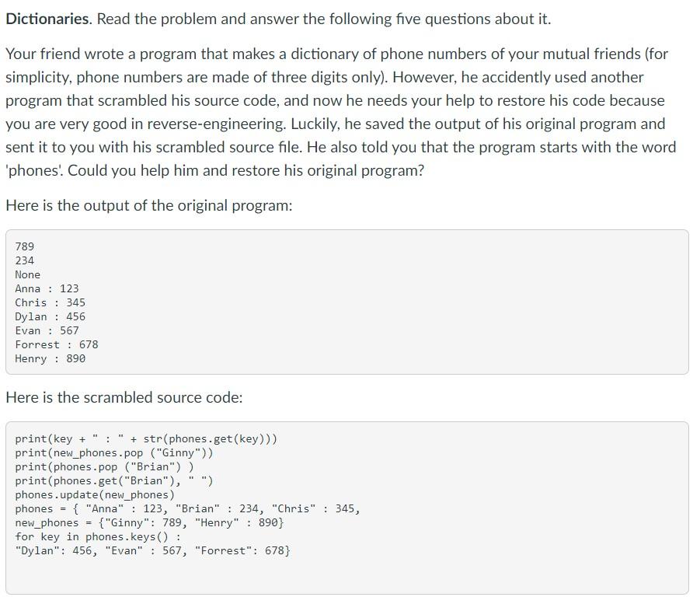Click the new_phones.pop("Ginny") code line
The height and width of the screenshot is (604, 700).
(x=114, y=453)
